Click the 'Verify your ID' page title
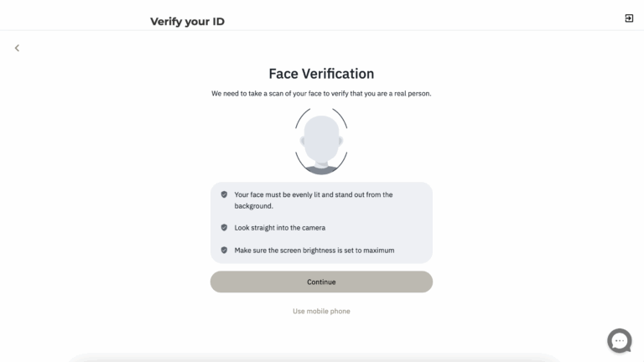This screenshot has width=644, height=362. [x=187, y=22]
